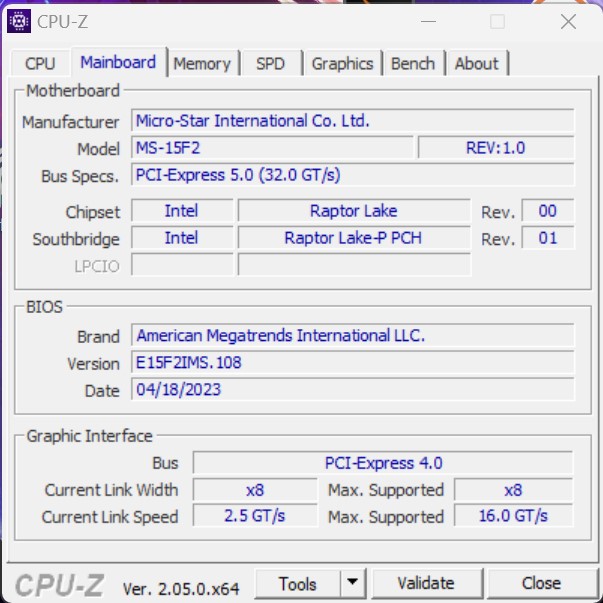Screen dimensions: 603x603
Task: Click the BIOS Version E15F2IMS.108 field
Action: (353, 363)
